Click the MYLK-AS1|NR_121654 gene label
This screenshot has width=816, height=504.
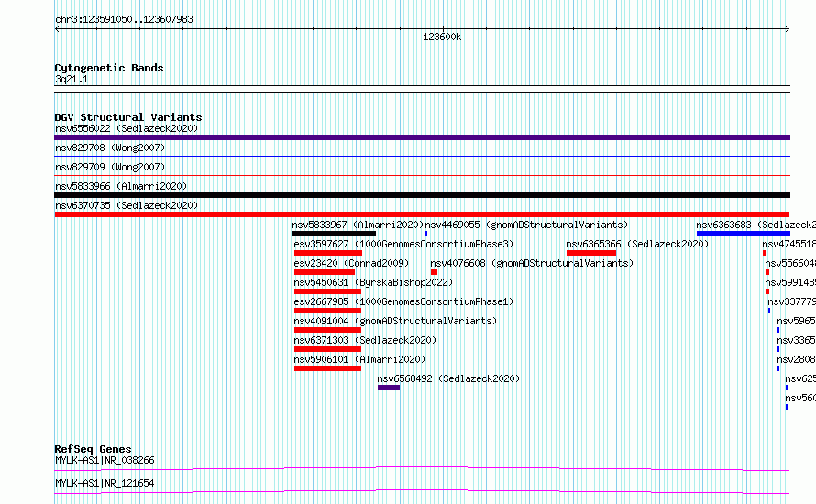pyautogui.click(x=105, y=483)
